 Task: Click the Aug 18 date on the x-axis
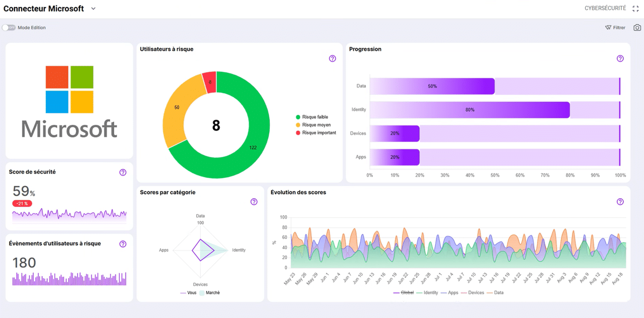pos(618,278)
